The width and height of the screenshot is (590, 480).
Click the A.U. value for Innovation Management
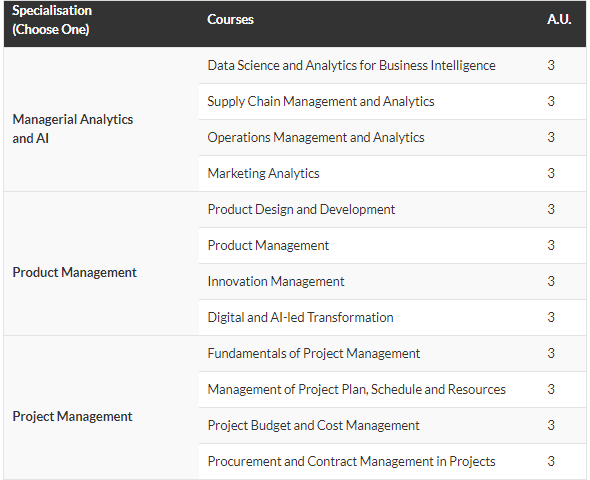tap(551, 281)
